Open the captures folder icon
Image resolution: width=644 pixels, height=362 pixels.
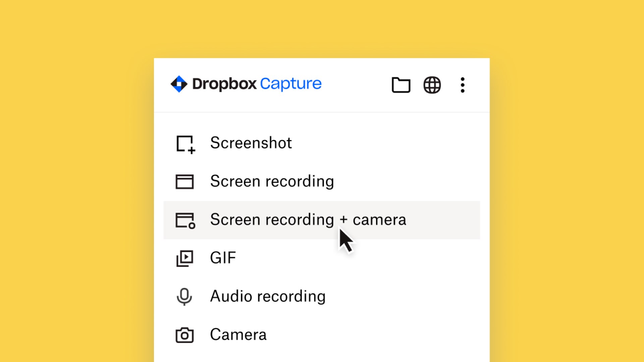401,85
